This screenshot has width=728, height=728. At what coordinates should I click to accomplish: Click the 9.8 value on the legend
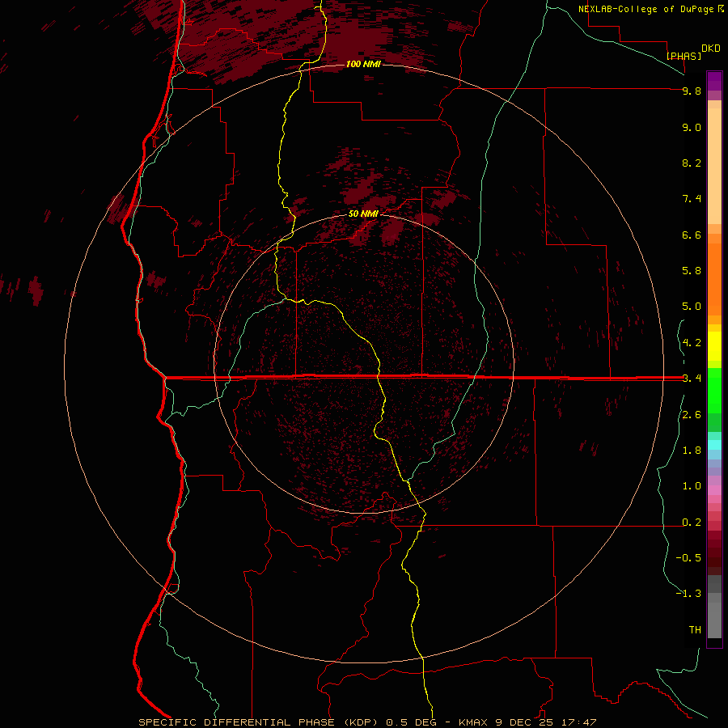click(x=692, y=91)
